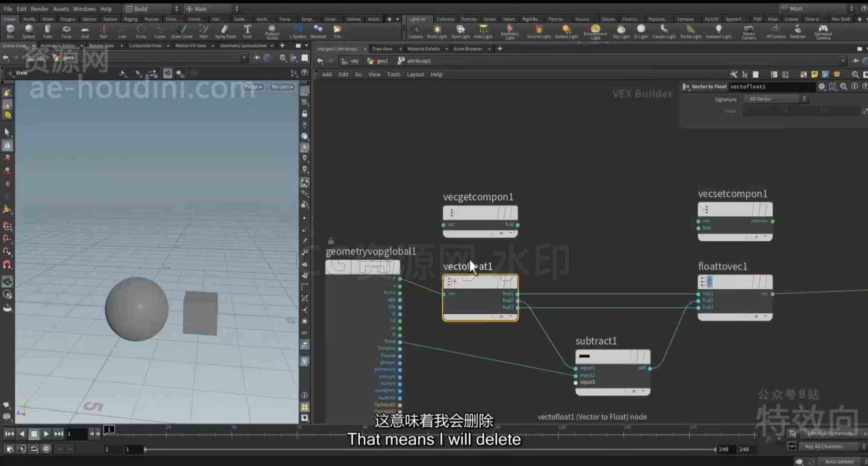Create a Sphere from the shelf
Screen dimensions: 868x466
click(x=29, y=31)
